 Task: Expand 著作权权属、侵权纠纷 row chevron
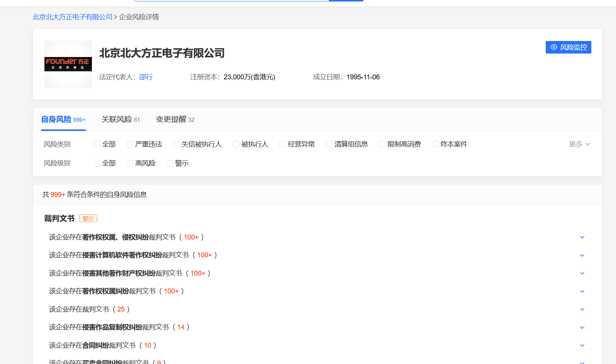point(582,237)
